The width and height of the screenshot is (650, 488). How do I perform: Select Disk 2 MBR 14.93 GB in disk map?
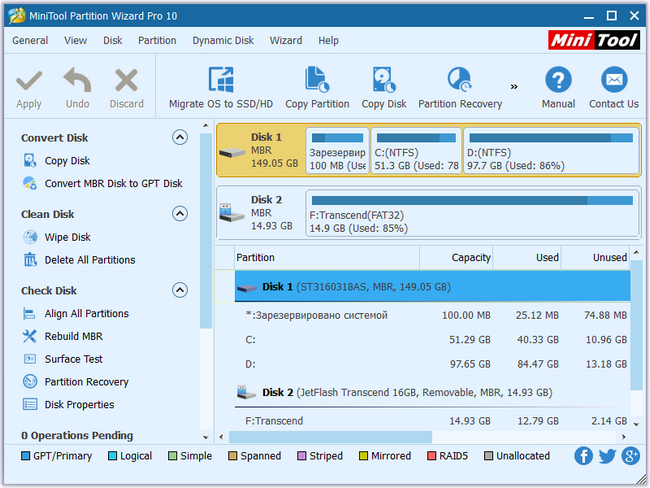tap(261, 213)
